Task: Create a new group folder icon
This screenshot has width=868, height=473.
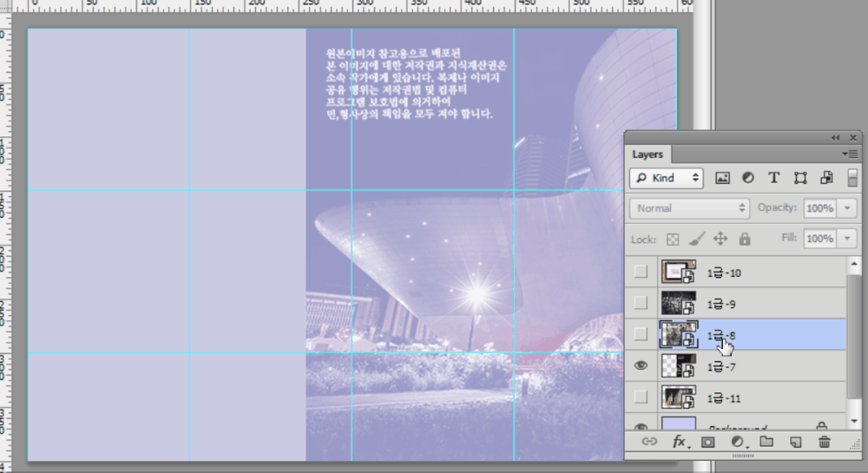Action: (766, 442)
